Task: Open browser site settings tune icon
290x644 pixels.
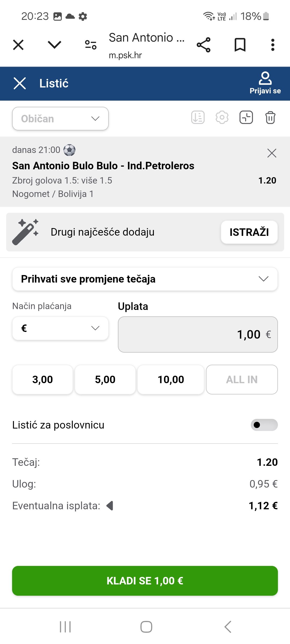Action: pyautogui.click(x=91, y=45)
